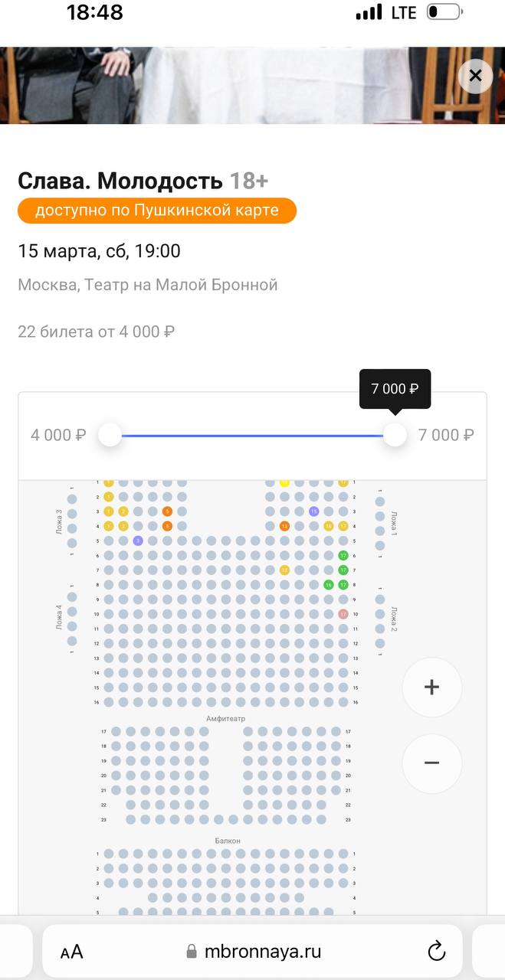Open the AA text size menu
Image resolution: width=505 pixels, height=980 pixels.
point(71,952)
